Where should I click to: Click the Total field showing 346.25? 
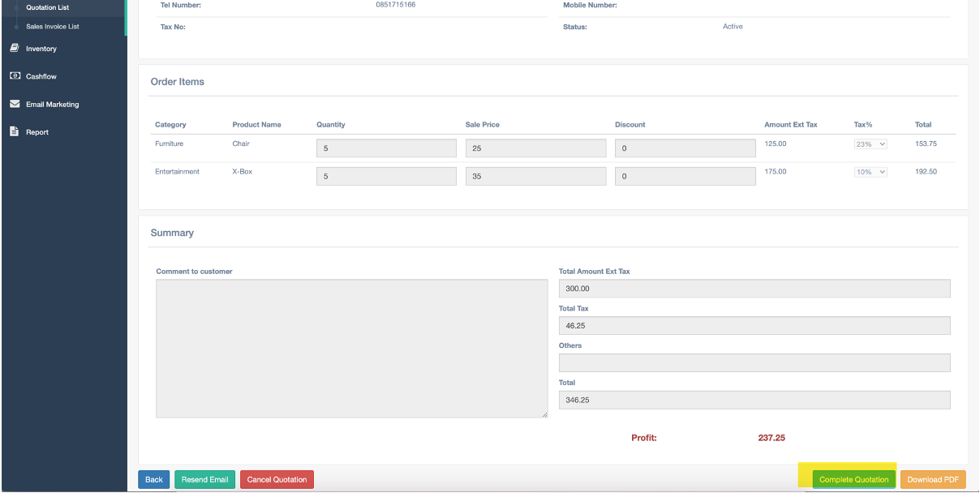754,400
